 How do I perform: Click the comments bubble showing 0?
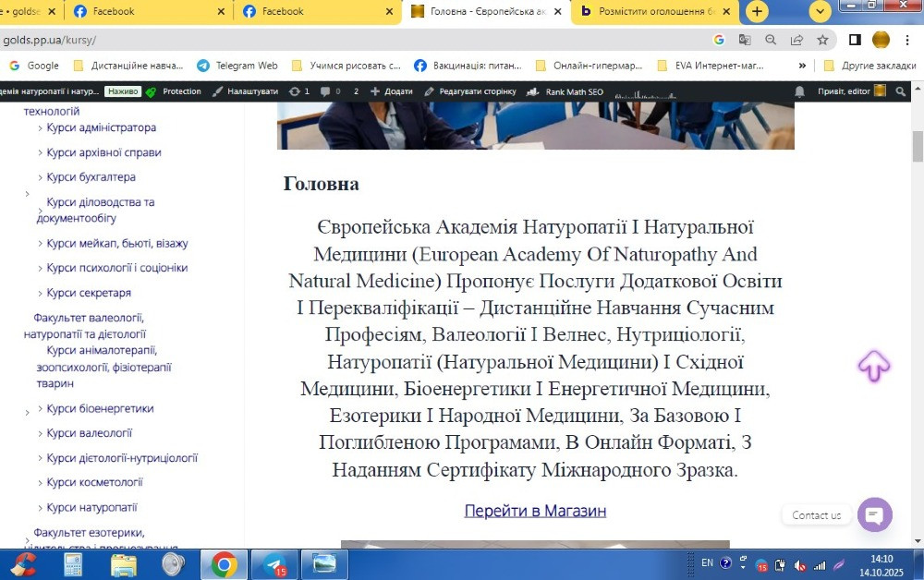coord(329,91)
